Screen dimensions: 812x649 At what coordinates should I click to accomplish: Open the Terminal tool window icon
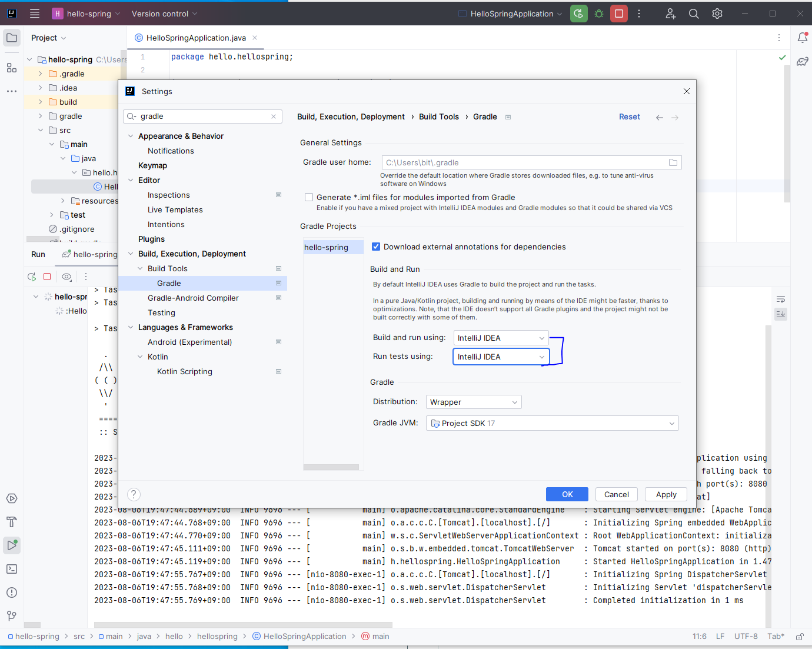click(12, 569)
